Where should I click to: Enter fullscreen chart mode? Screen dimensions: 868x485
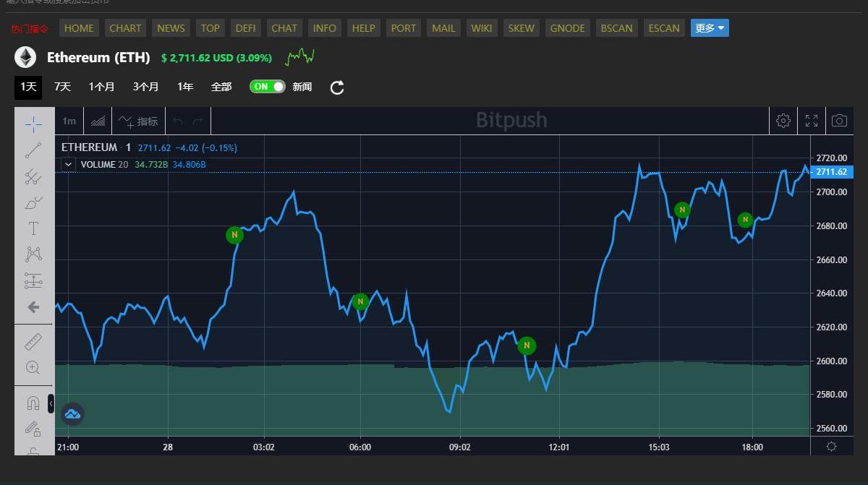click(811, 121)
